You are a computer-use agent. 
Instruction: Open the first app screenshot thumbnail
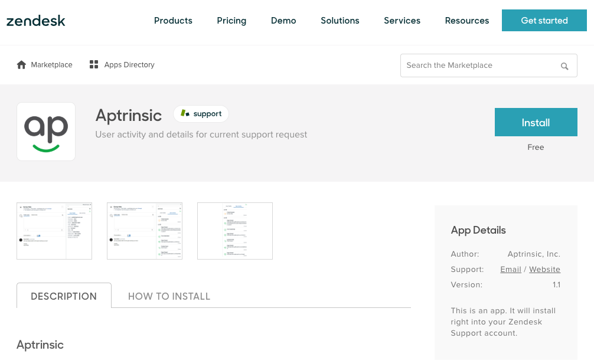[54, 231]
